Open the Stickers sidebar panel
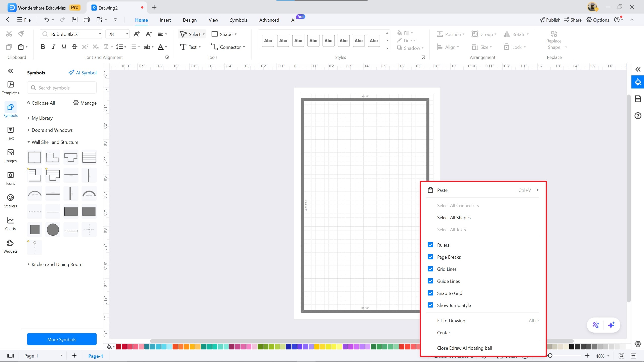The width and height of the screenshot is (644, 362). (10, 201)
